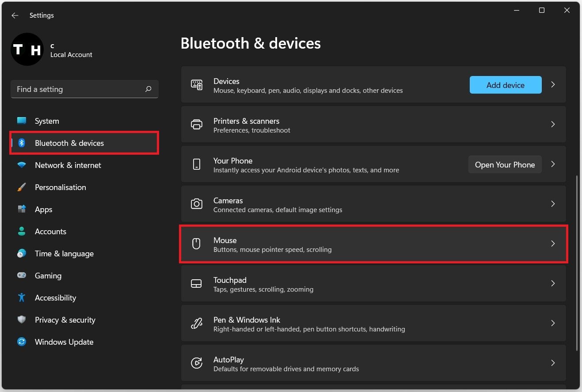The width and height of the screenshot is (582, 392).
Task: Click the Find a setting search box
Action: 80,89
